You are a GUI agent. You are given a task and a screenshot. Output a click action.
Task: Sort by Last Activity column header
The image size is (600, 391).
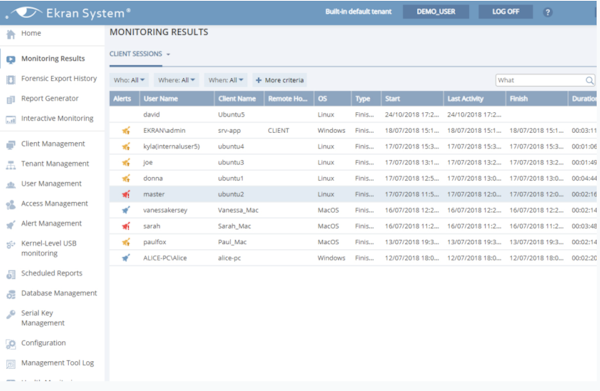coord(474,99)
